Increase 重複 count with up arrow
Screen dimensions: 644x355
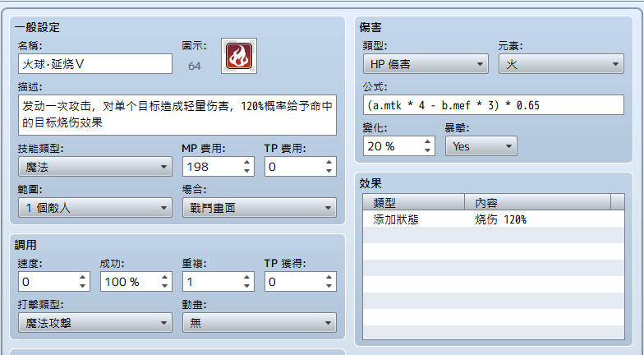(x=246, y=278)
